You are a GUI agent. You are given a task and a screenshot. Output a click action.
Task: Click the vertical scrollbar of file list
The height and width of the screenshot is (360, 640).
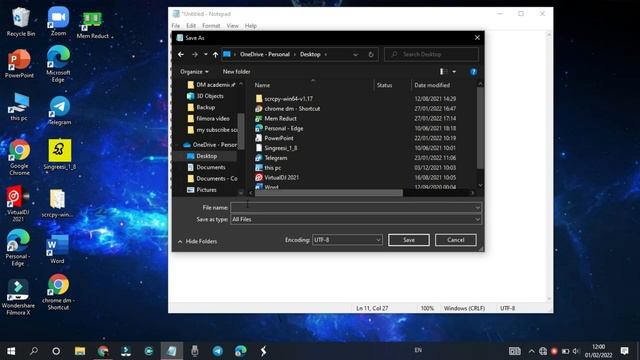pos(480,127)
